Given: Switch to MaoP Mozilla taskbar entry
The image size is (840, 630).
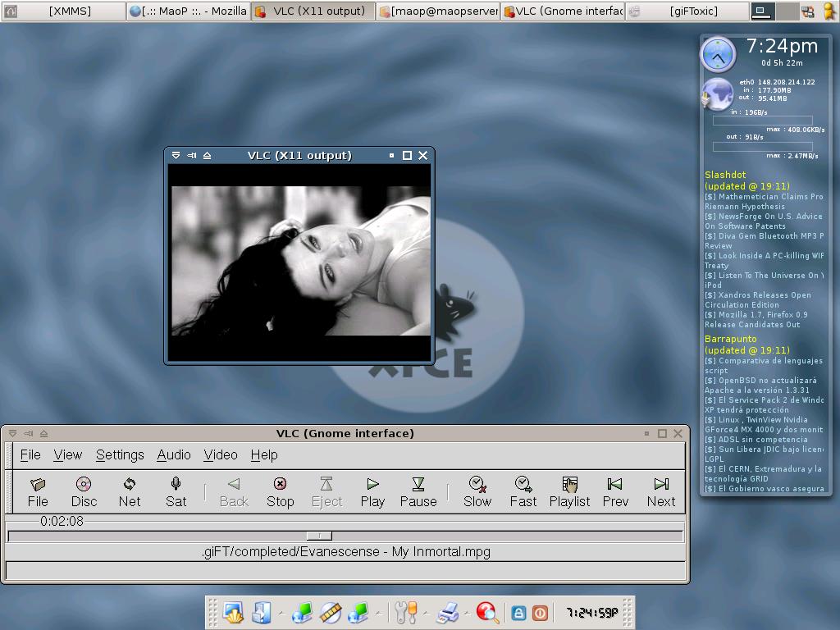Looking at the screenshot, I should 188,11.
